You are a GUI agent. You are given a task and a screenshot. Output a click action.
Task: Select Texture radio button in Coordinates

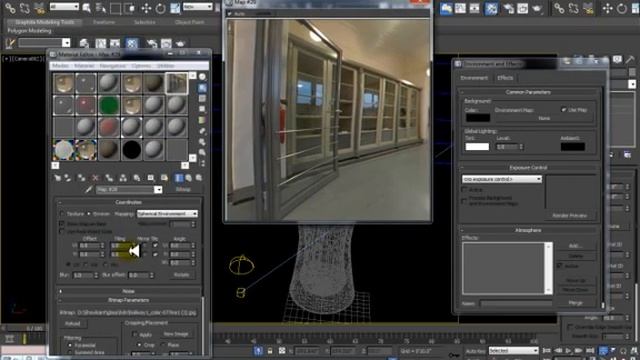pos(62,214)
